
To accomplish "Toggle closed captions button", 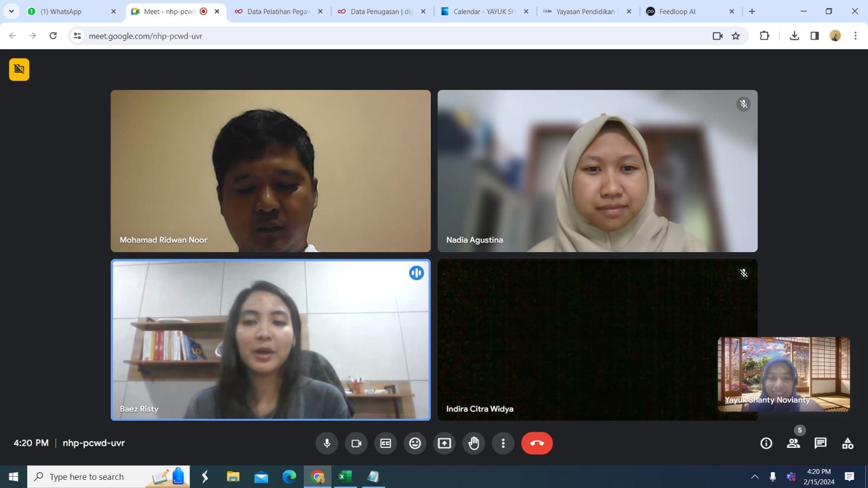I will click(386, 443).
